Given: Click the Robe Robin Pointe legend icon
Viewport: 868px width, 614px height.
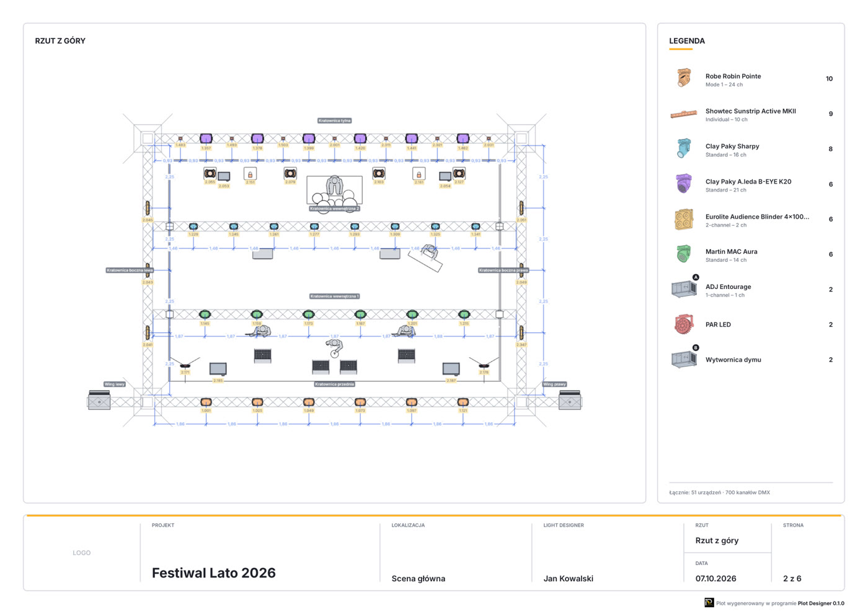Looking at the screenshot, I should click(684, 78).
